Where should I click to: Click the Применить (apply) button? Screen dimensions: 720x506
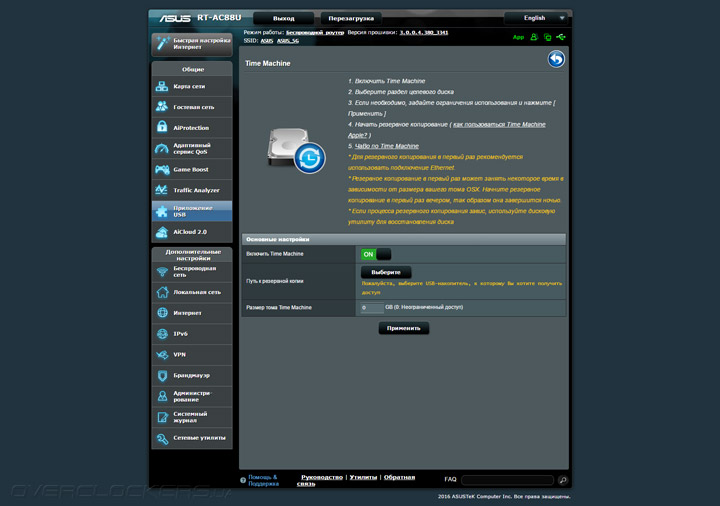(404, 328)
